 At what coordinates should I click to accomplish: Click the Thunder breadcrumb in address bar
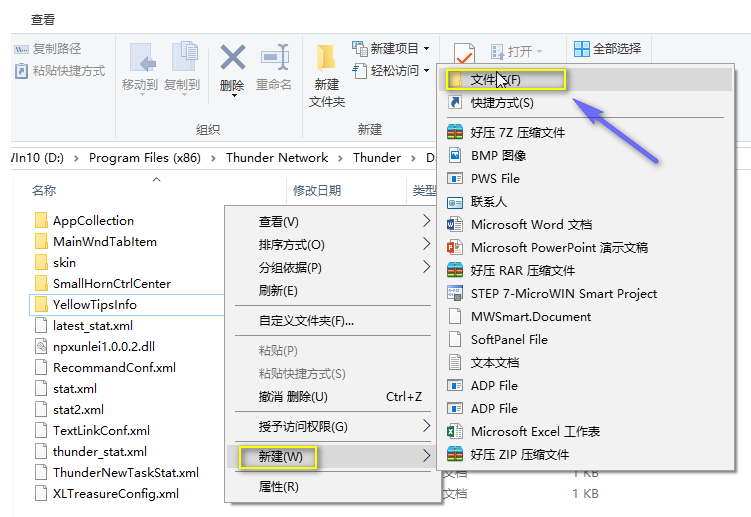coord(376,158)
